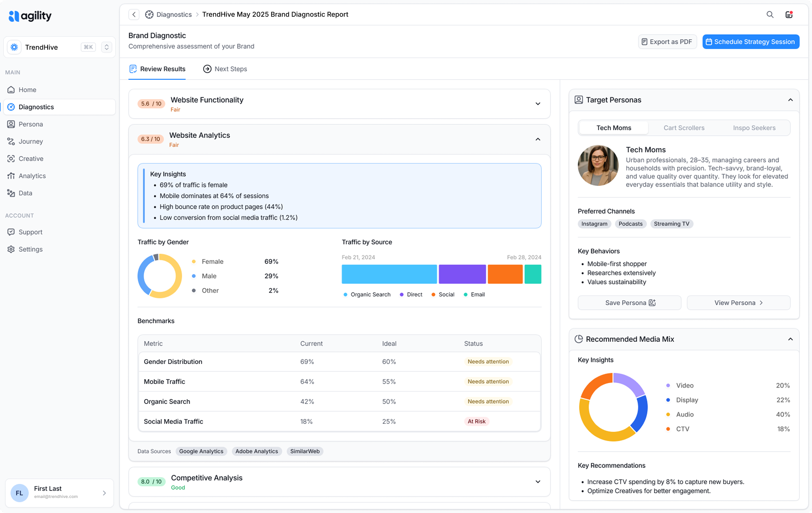Open the Data section in sidebar
Screen dimensions: 812x513
pyautogui.click(x=25, y=193)
